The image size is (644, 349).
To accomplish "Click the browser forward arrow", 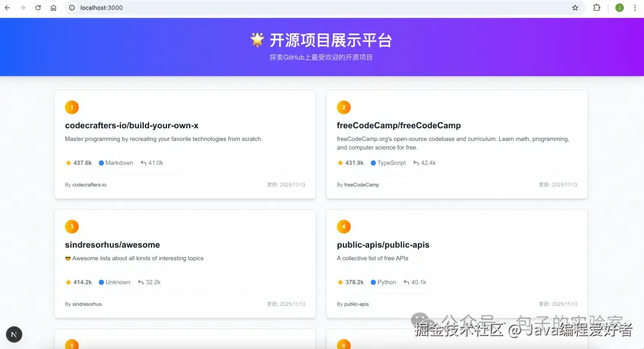I will pos(23,8).
